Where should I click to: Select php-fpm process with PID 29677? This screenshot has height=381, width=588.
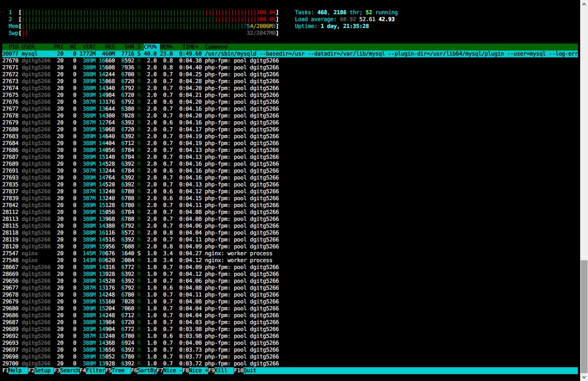pos(141,288)
